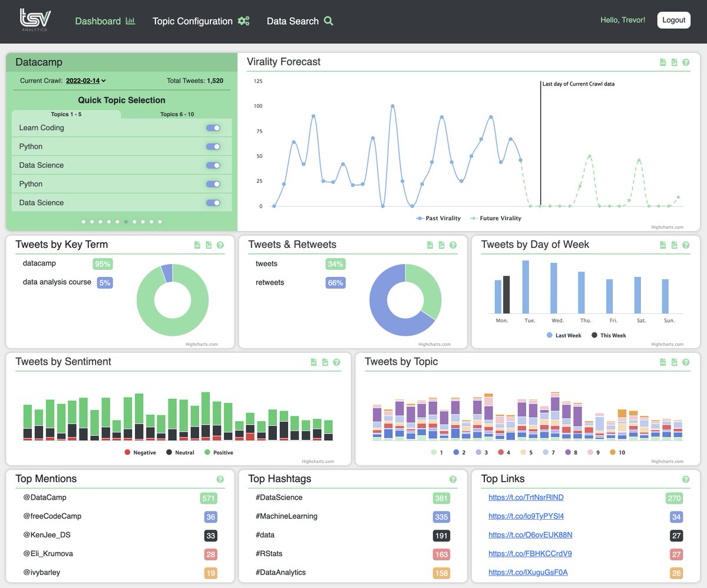The image size is (707, 588).
Task: Toggle Data Science switch in the last row
Action: pos(213,203)
